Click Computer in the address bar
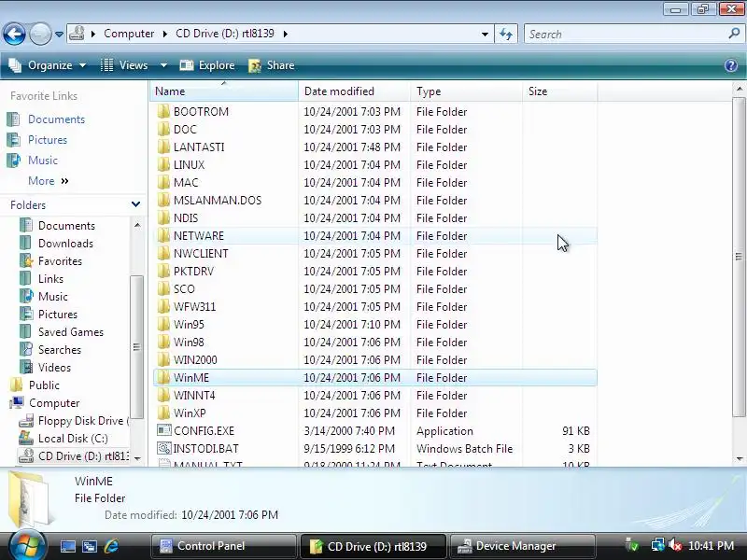The image size is (747, 560). pos(129,34)
